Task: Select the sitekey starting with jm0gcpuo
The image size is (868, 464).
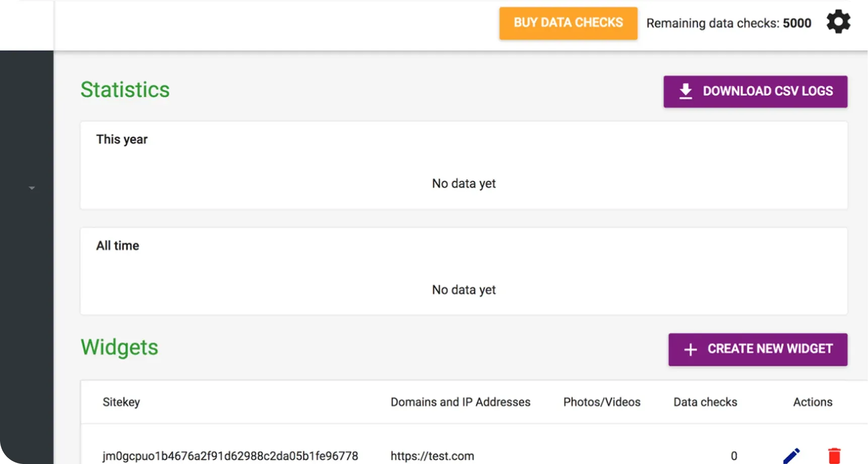Action: [x=230, y=456]
